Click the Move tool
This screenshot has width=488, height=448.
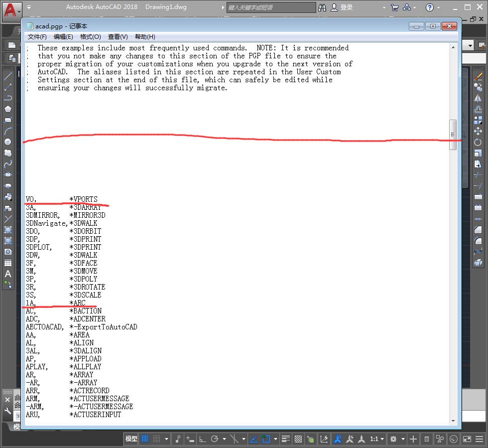click(478, 131)
